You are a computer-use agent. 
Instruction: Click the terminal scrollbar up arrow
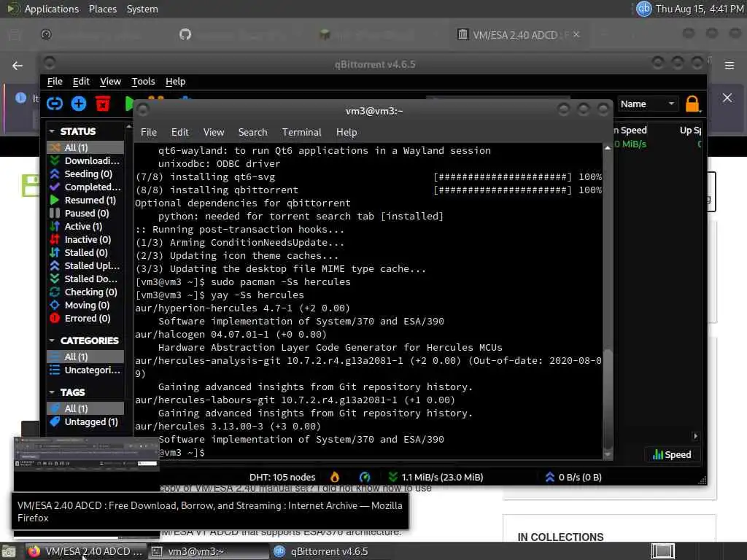608,148
